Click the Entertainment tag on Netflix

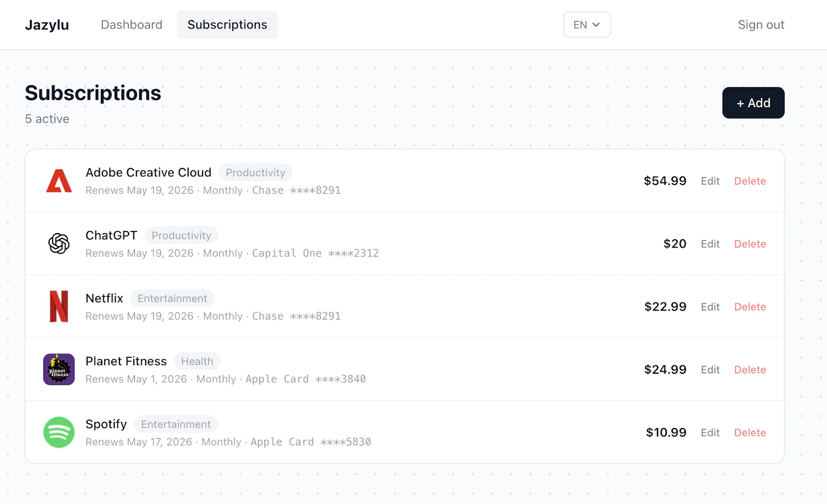[x=172, y=298]
